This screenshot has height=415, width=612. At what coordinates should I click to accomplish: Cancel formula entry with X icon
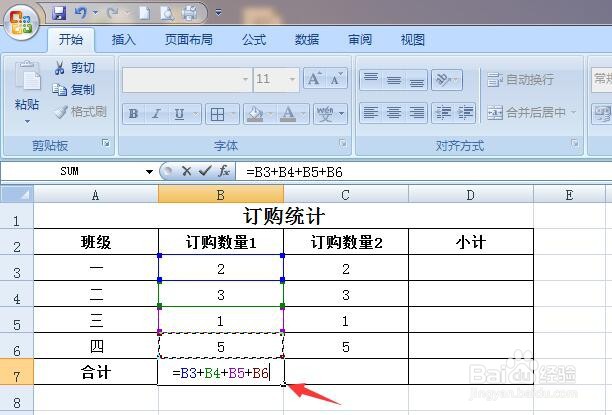click(187, 171)
